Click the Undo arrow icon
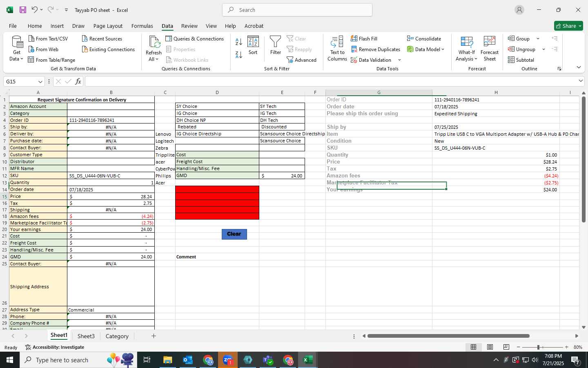588x368 pixels. click(x=34, y=10)
